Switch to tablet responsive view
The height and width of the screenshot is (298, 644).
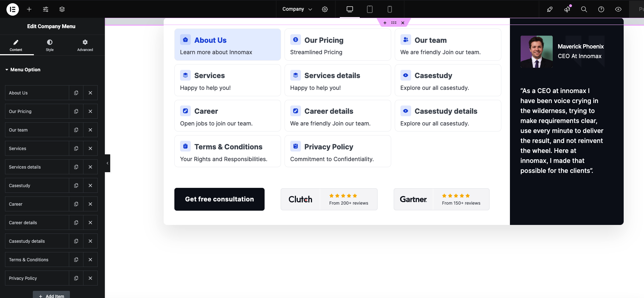(x=370, y=9)
